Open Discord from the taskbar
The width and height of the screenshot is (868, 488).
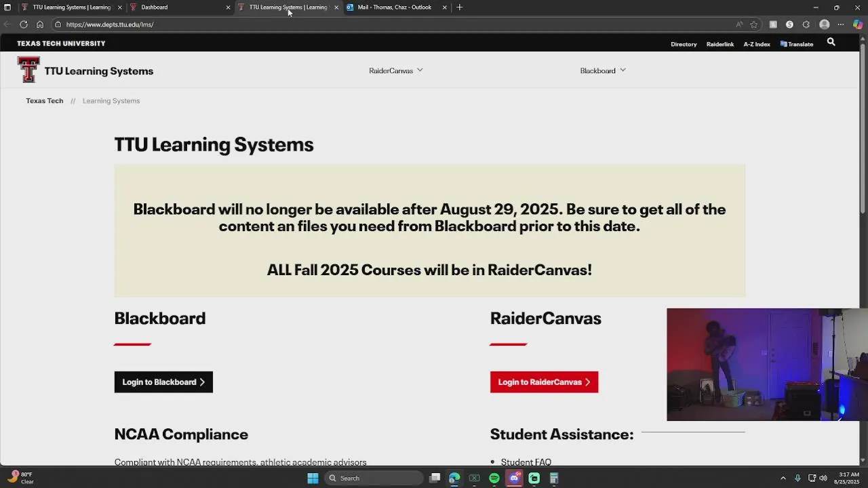click(x=514, y=479)
